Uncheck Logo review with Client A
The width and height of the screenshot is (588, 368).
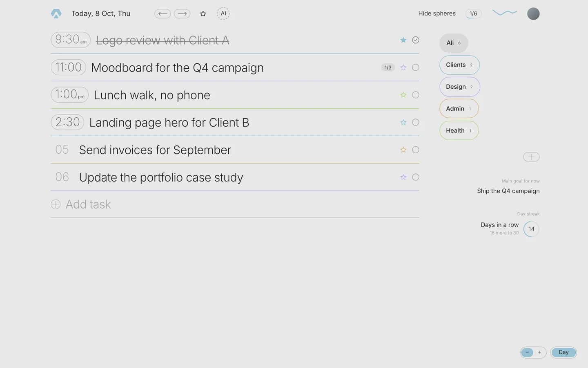click(x=416, y=40)
